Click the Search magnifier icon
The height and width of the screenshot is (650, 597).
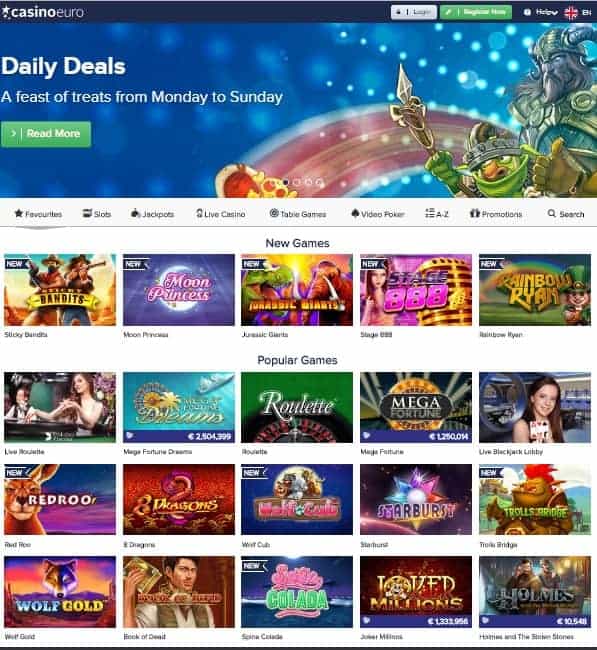click(551, 213)
